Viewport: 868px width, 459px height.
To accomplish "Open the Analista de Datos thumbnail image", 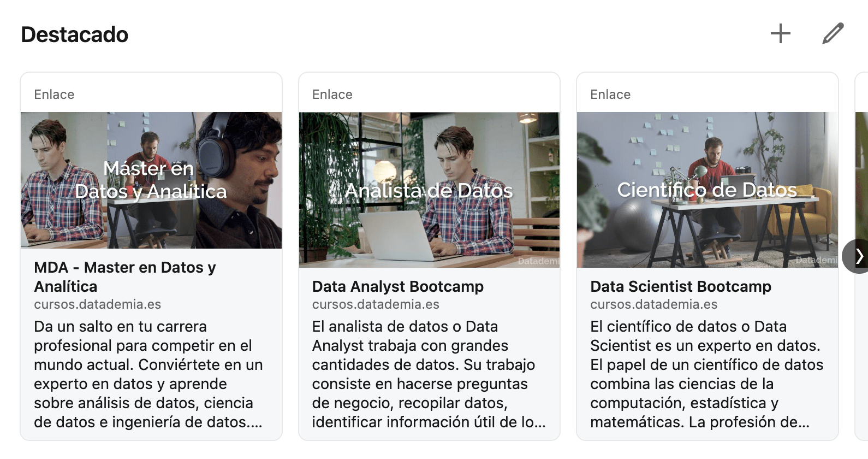I will tap(429, 189).
